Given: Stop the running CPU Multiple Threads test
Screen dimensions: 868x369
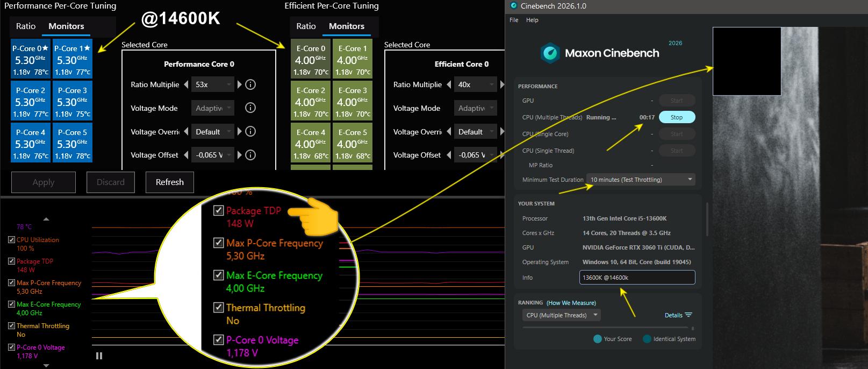Looking at the screenshot, I should tap(676, 117).
